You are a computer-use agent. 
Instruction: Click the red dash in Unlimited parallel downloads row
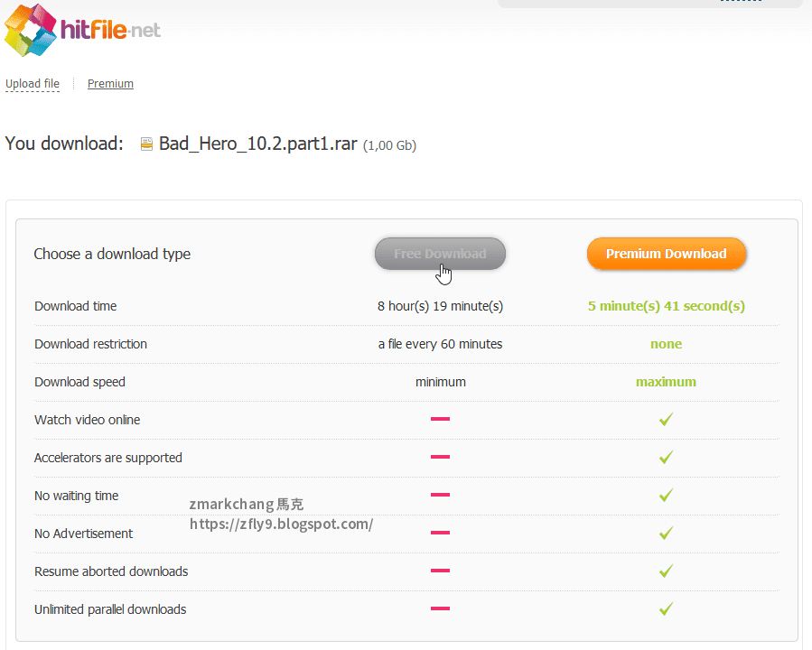pos(440,608)
